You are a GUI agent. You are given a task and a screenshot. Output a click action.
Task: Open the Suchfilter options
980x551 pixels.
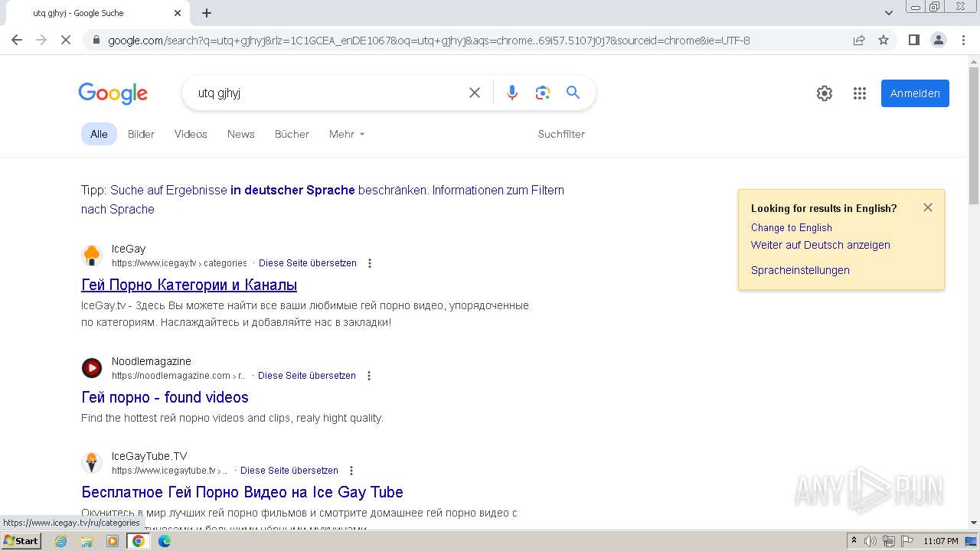pyautogui.click(x=561, y=134)
